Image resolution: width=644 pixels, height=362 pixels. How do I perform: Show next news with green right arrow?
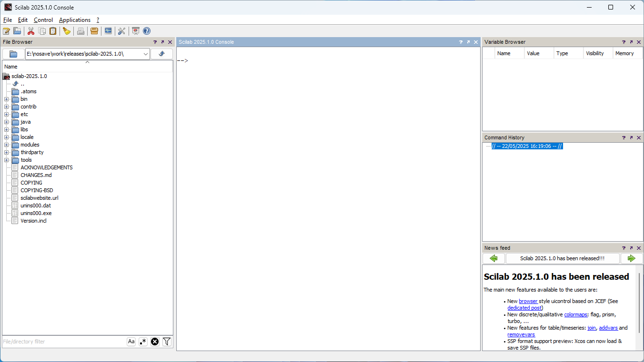632,258
